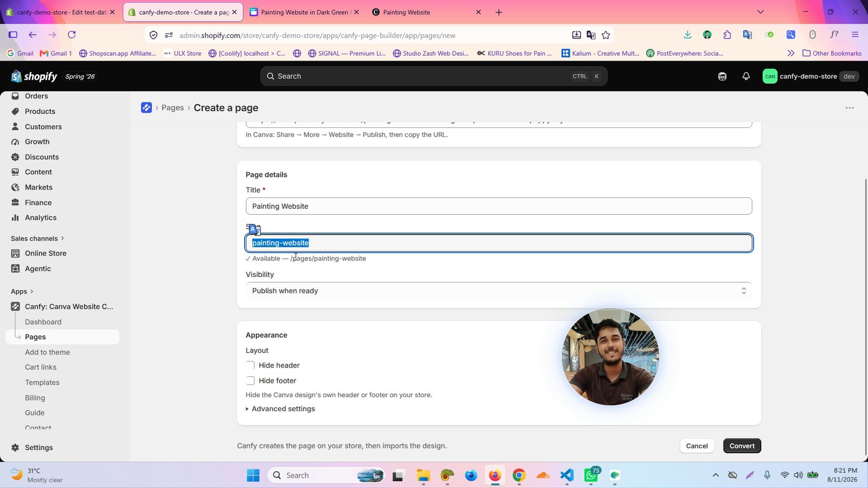This screenshot has height=488, width=868.
Task: Enable the Hide header checkbox
Action: click(x=250, y=365)
